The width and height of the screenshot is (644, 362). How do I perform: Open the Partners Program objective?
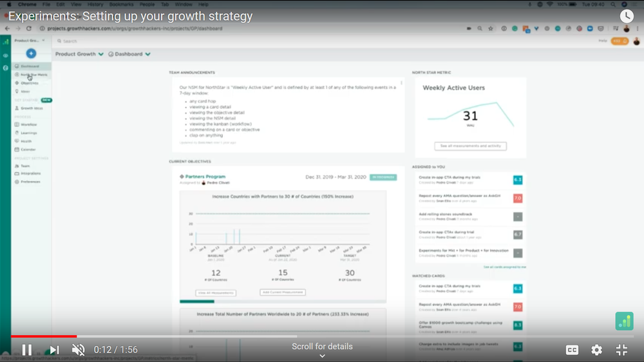tap(205, 176)
